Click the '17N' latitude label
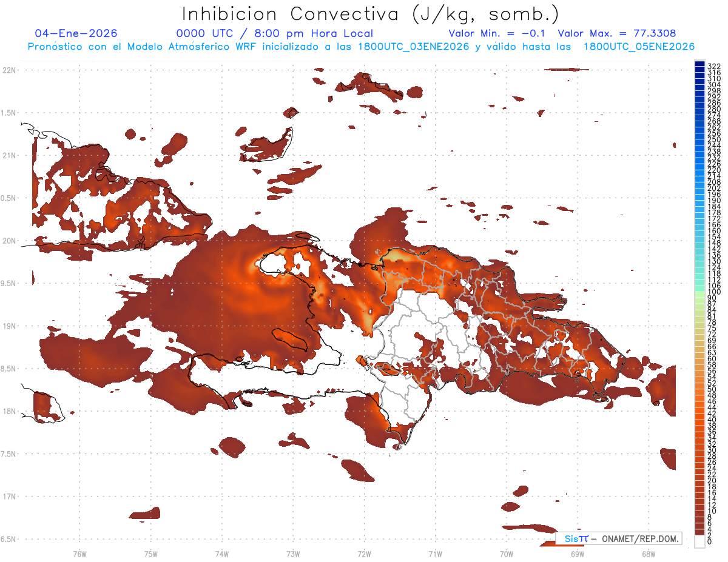Screen dimensions: 728x562 (8, 497)
